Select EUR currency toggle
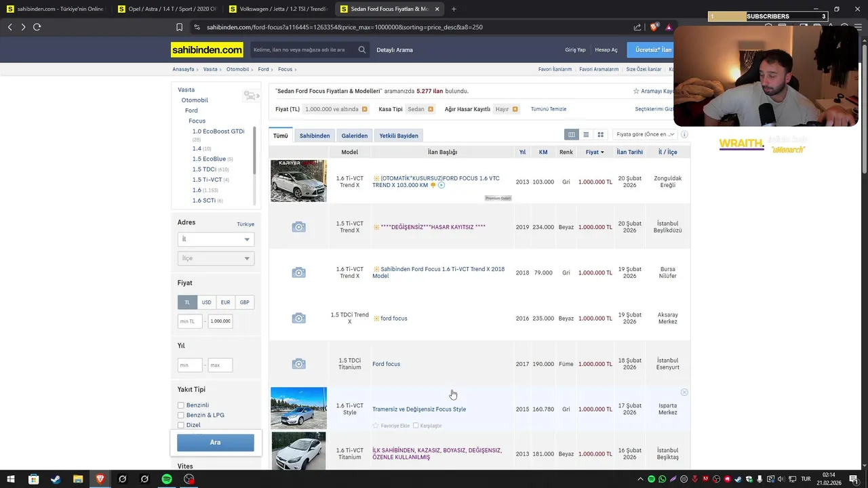The height and width of the screenshot is (488, 868). [x=225, y=302]
